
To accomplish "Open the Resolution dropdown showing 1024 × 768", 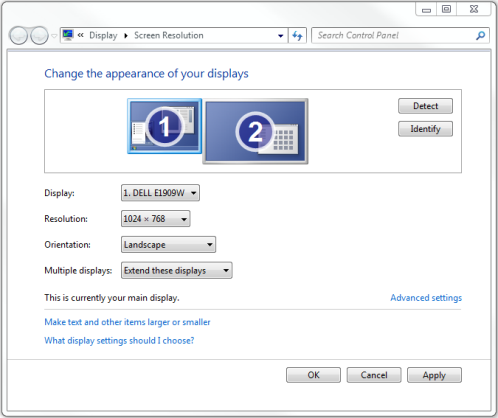I will [156, 219].
